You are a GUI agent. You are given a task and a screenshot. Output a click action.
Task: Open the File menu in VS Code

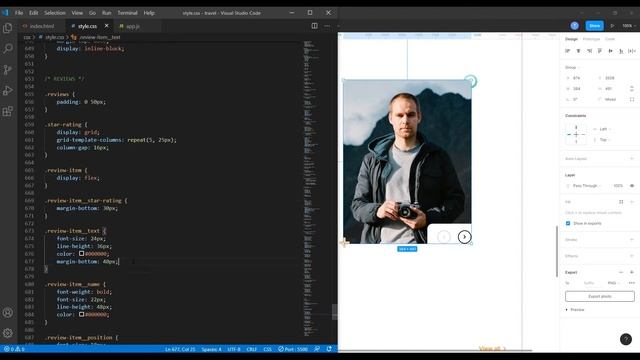[x=19, y=13]
